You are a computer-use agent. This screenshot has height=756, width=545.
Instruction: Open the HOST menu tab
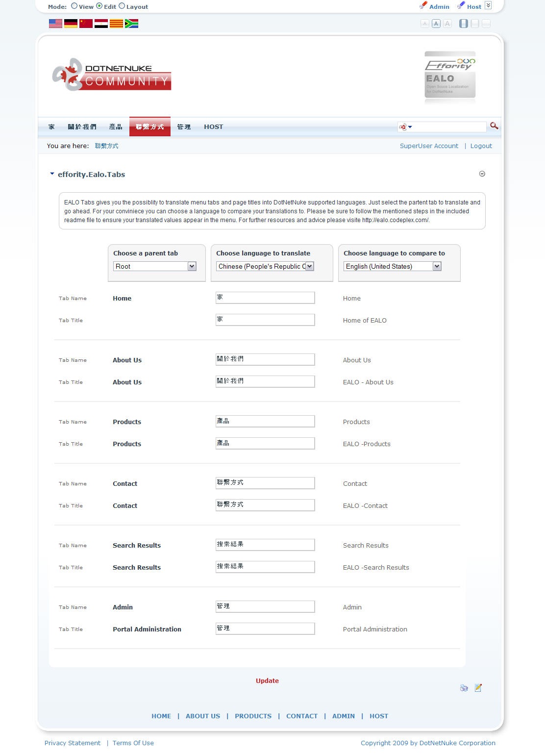click(x=214, y=126)
